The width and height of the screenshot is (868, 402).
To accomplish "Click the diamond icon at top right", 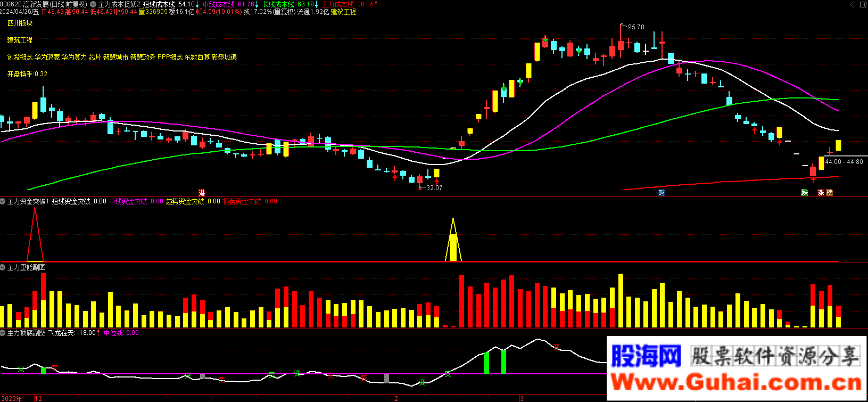I will tap(854, 4).
